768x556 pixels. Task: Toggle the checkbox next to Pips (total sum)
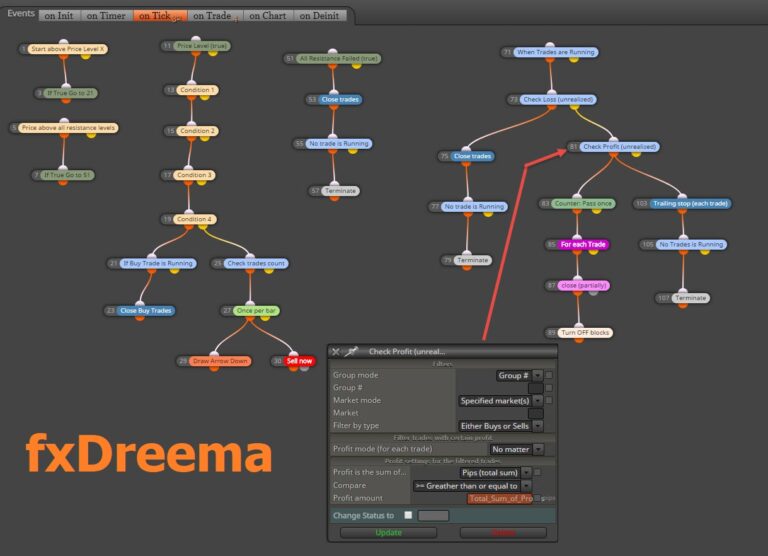tap(537, 472)
